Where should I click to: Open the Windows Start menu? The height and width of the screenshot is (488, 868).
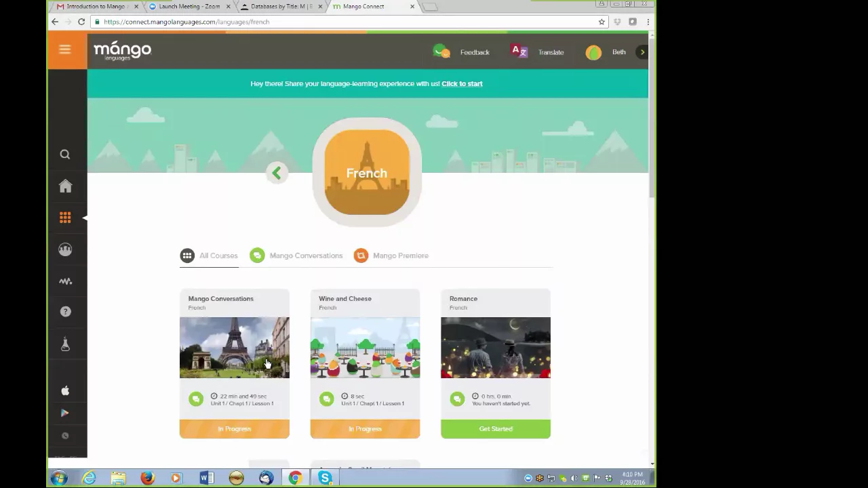click(59, 478)
